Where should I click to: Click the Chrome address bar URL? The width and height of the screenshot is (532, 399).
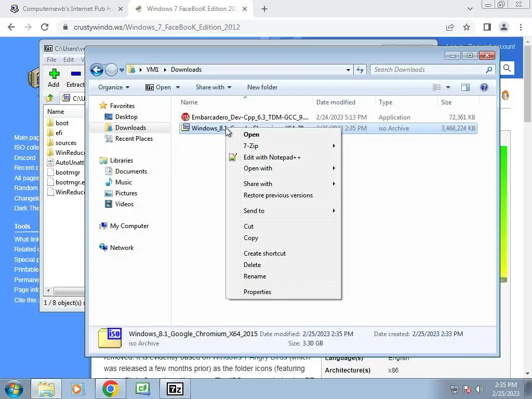click(x=157, y=27)
